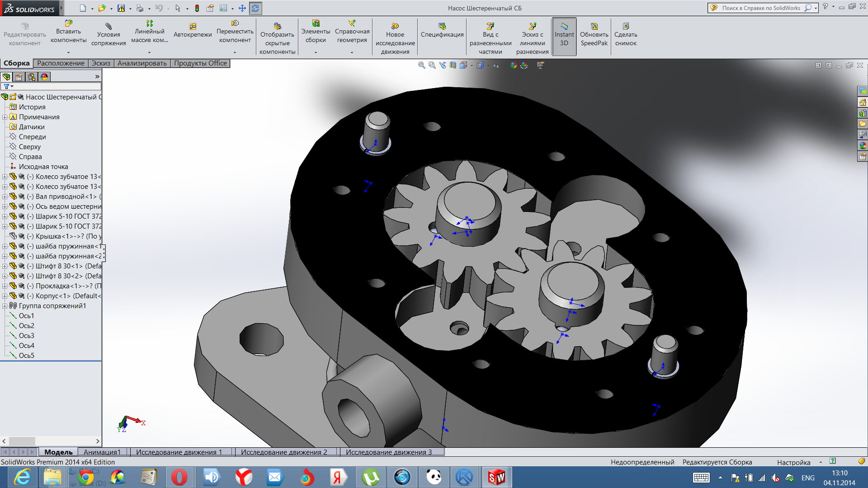Image resolution: width=868 pixels, height=488 pixels.
Task: Open the FeatureManager design tree tab
Action: point(6,77)
